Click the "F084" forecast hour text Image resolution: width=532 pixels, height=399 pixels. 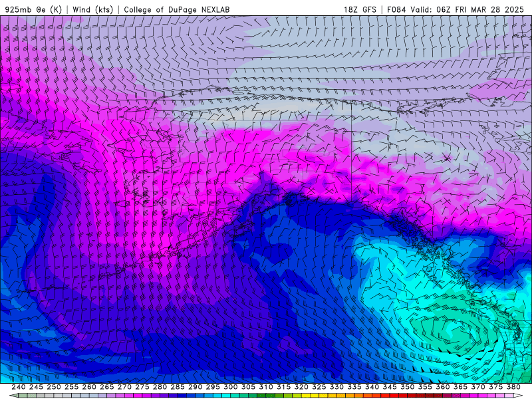coord(396,10)
